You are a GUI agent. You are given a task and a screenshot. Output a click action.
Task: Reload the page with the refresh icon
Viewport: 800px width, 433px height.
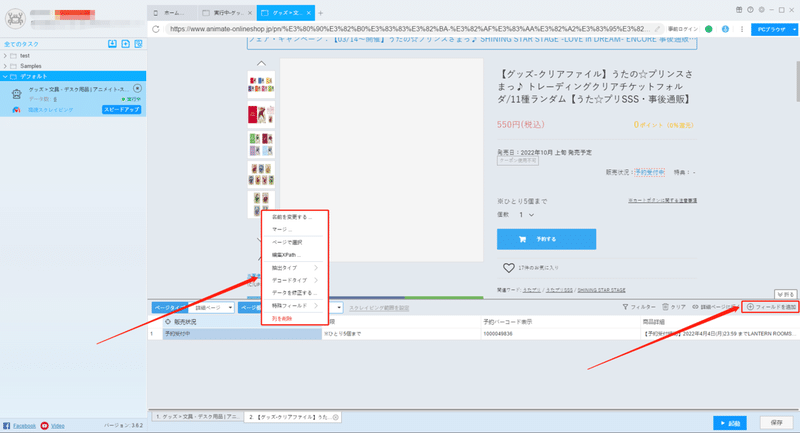pos(156,29)
